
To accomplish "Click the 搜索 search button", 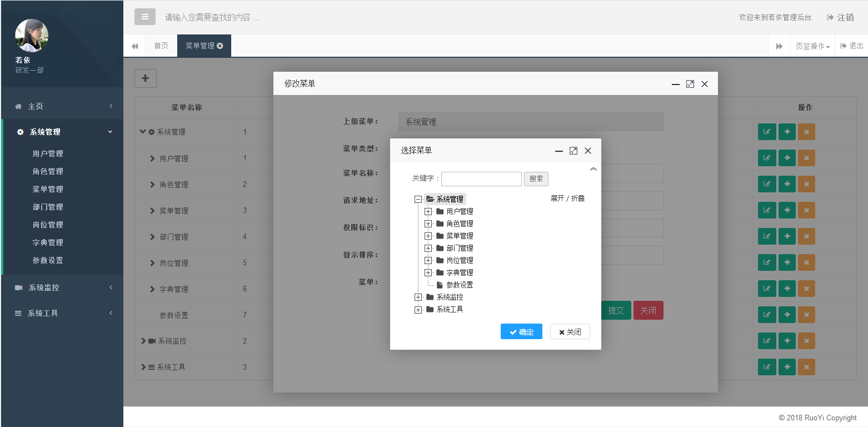I will (536, 178).
